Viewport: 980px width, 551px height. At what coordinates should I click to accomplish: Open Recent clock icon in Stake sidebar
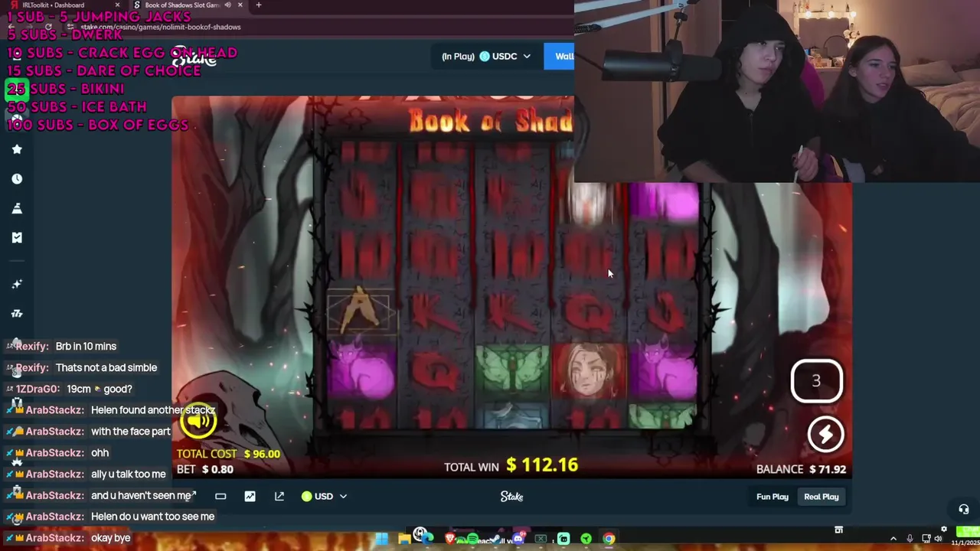click(17, 178)
